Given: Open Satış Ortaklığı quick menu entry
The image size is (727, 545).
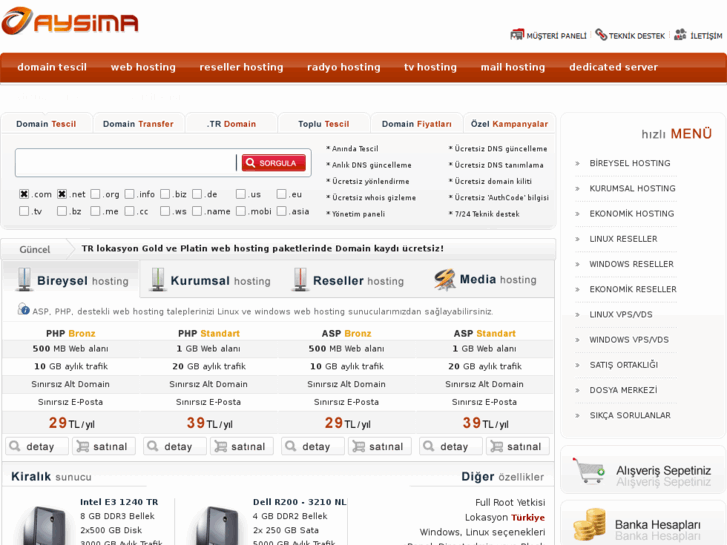Looking at the screenshot, I should [x=624, y=365].
